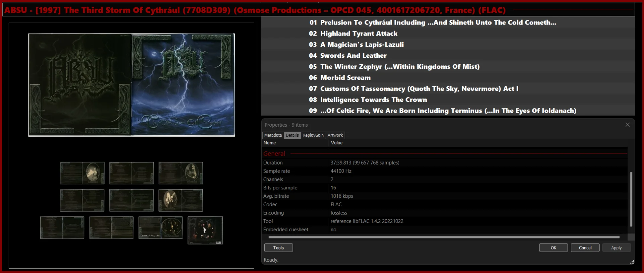Click the Embedded cuesheet value no
The width and height of the screenshot is (644, 273).
click(x=333, y=230)
